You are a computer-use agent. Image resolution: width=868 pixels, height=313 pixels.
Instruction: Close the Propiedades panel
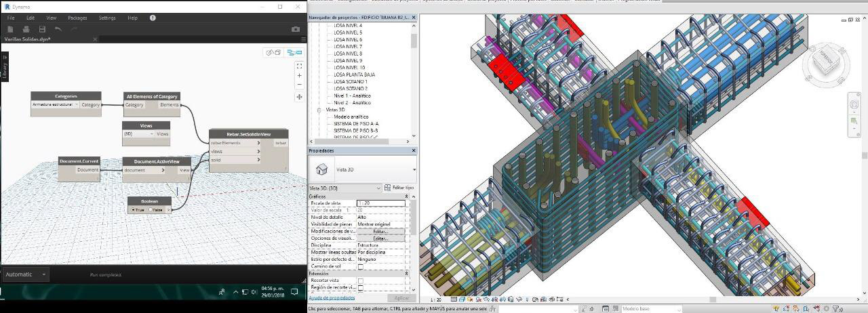pyautogui.click(x=414, y=150)
